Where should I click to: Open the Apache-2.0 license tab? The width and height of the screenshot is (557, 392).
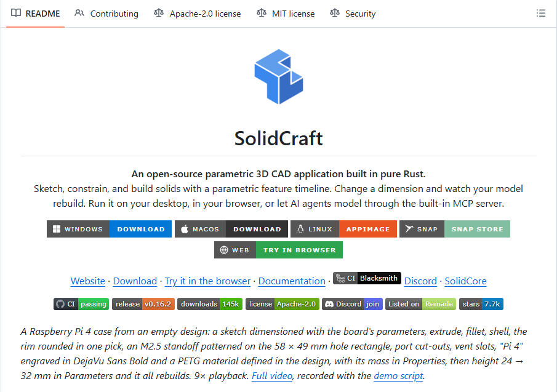point(197,14)
